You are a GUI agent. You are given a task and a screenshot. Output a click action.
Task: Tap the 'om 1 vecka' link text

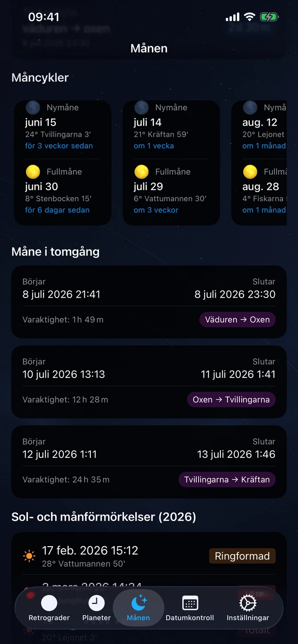point(154,146)
